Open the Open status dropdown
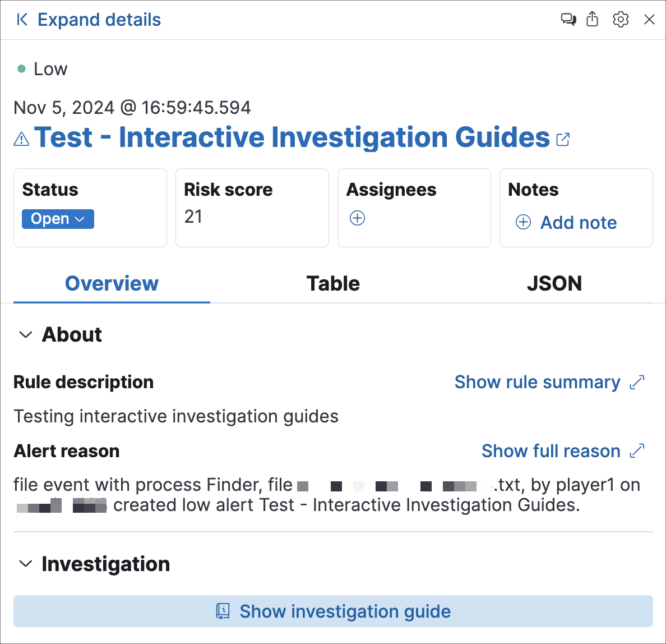Viewport: 666px width, 644px height. [58, 219]
